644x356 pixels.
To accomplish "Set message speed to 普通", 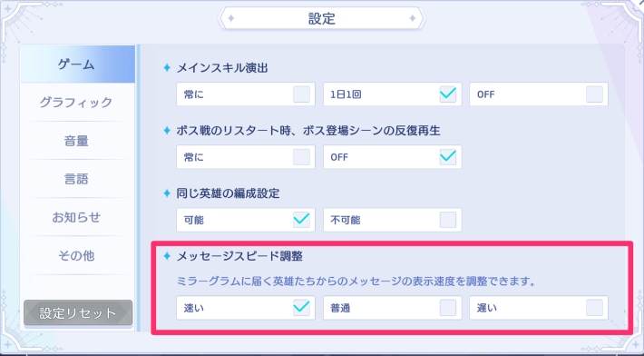I will click(x=392, y=308).
